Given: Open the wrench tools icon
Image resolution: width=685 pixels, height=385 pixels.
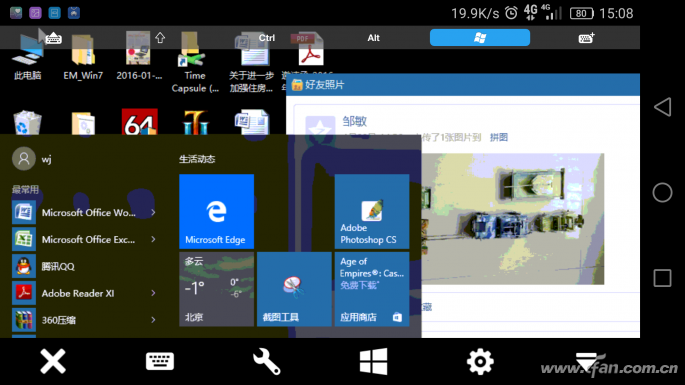Looking at the screenshot, I should (x=266, y=361).
